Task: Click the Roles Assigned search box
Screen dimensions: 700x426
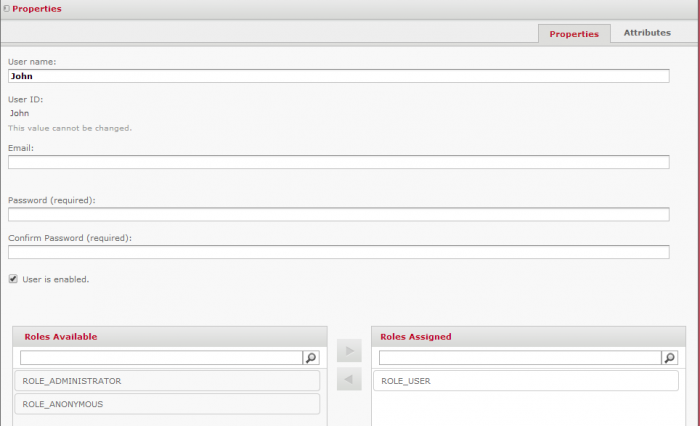Action: [519, 357]
